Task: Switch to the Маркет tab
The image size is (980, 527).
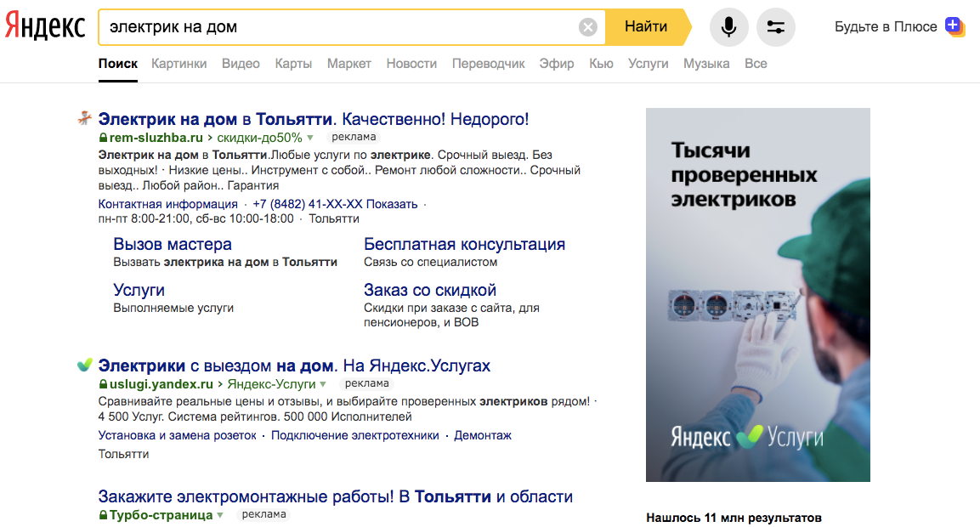Action: point(348,64)
